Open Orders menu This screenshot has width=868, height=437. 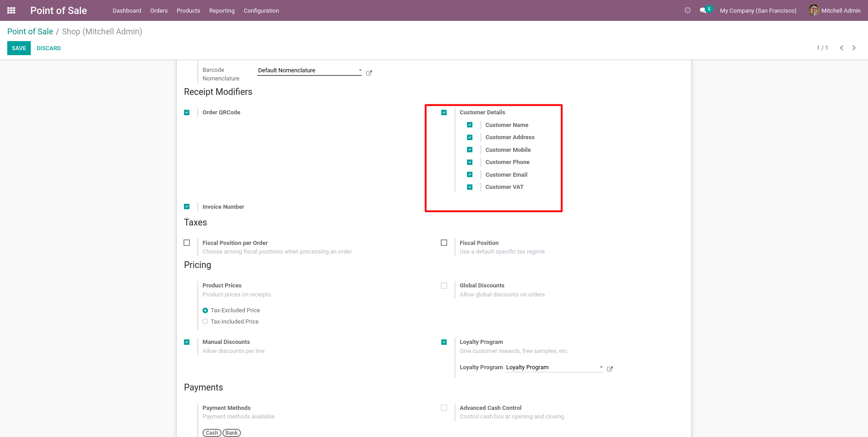point(159,10)
